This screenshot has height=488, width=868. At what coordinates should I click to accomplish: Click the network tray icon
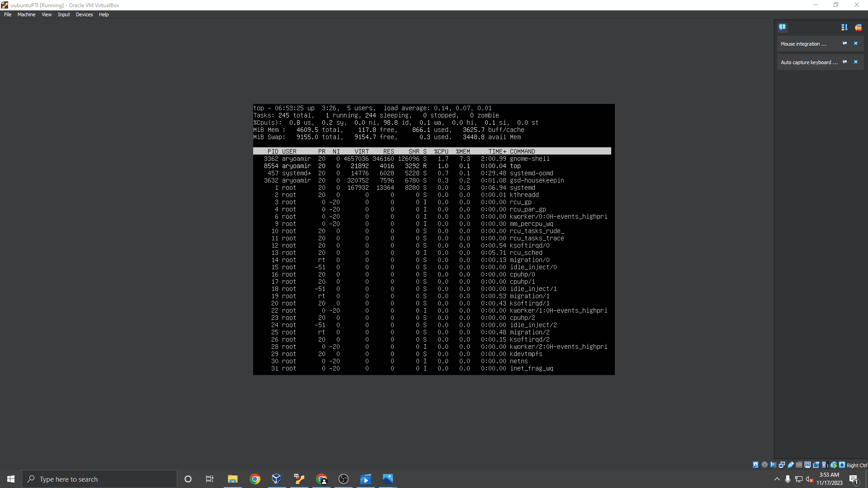pos(799,479)
